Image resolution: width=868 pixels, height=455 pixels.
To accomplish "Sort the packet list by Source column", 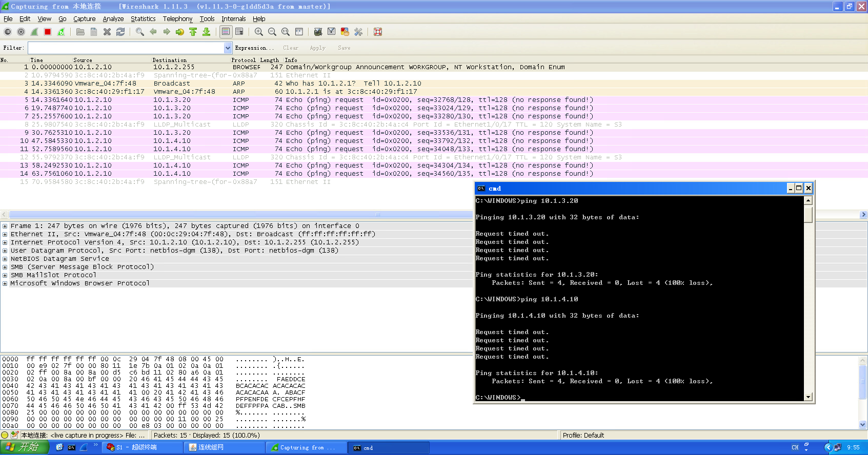I will click(x=83, y=60).
